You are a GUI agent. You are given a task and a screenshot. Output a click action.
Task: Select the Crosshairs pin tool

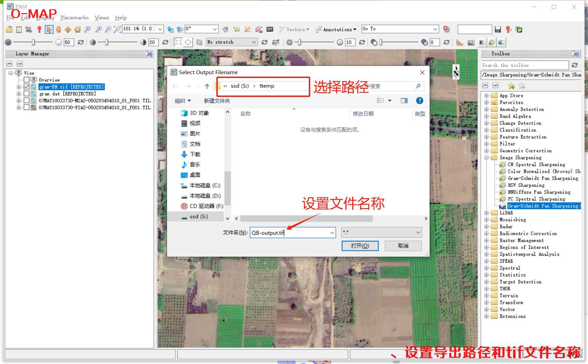coord(39,29)
